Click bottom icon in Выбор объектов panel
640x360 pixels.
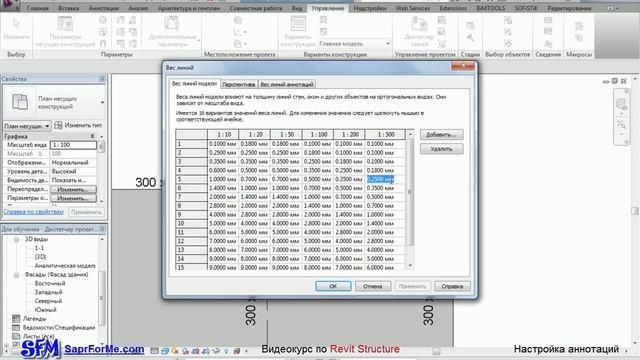pos(508,43)
